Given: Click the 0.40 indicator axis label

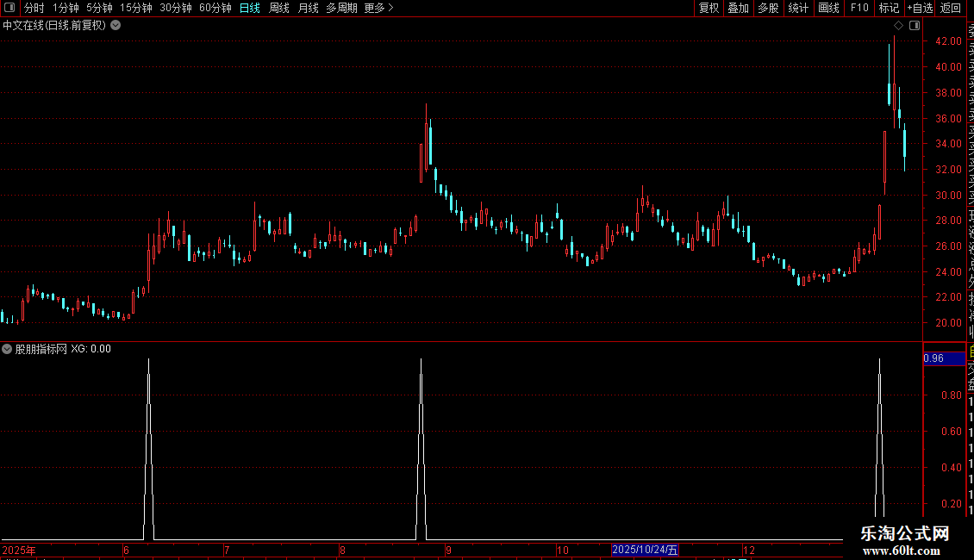Looking at the screenshot, I should coord(952,468).
